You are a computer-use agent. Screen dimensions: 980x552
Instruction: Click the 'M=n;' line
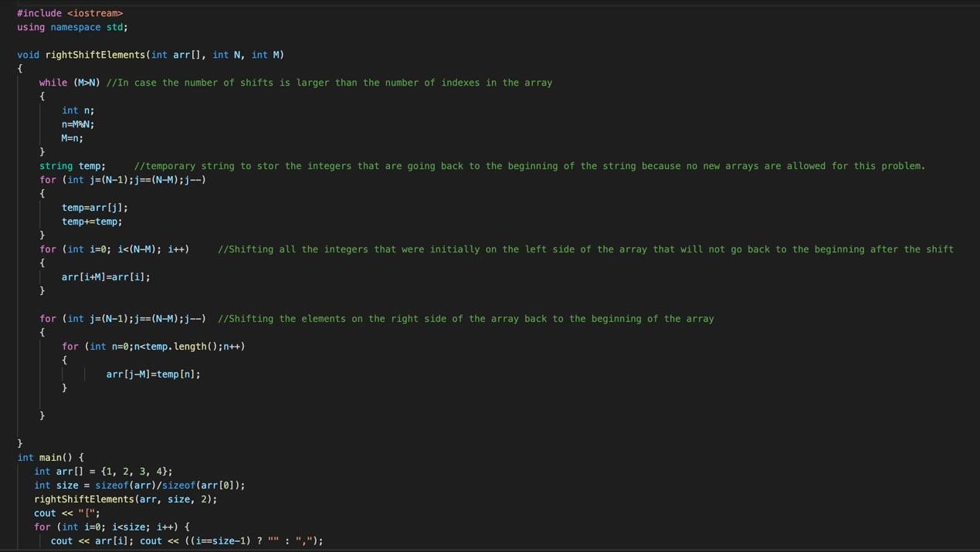point(73,138)
